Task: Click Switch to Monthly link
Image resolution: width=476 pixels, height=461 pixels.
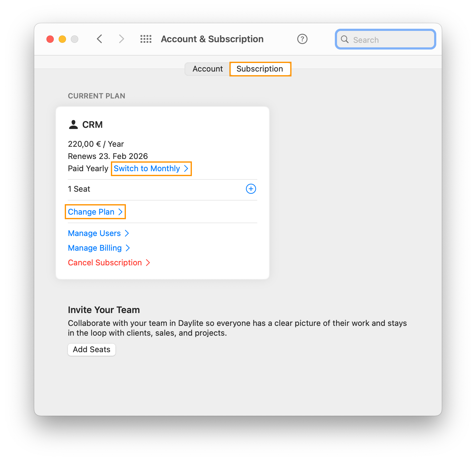Action: (151, 168)
